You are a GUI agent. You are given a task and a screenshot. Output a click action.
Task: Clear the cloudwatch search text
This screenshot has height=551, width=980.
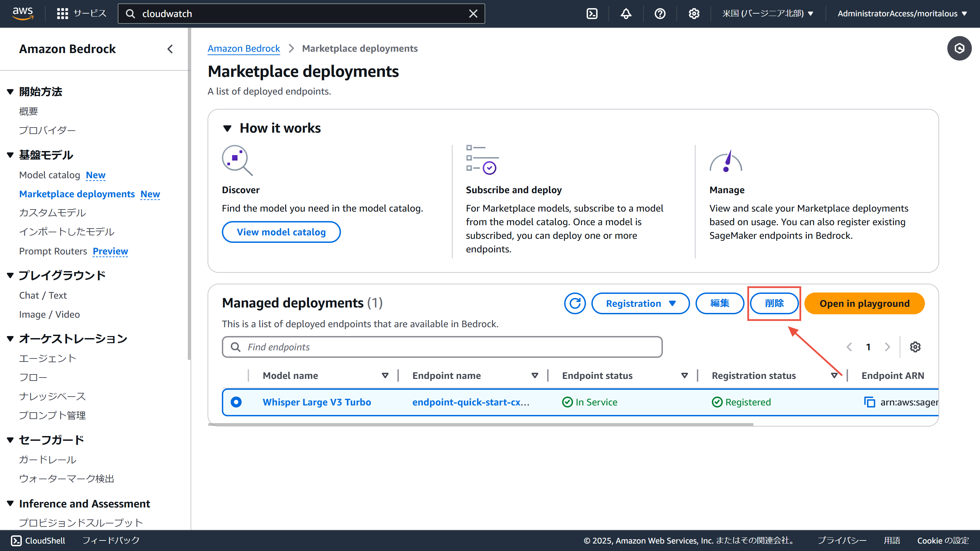(x=473, y=14)
